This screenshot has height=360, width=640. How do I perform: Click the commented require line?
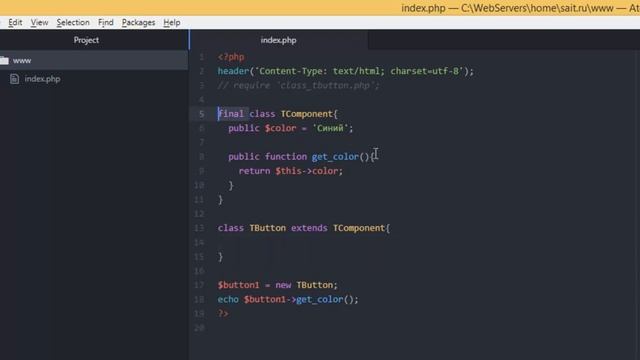(x=298, y=85)
